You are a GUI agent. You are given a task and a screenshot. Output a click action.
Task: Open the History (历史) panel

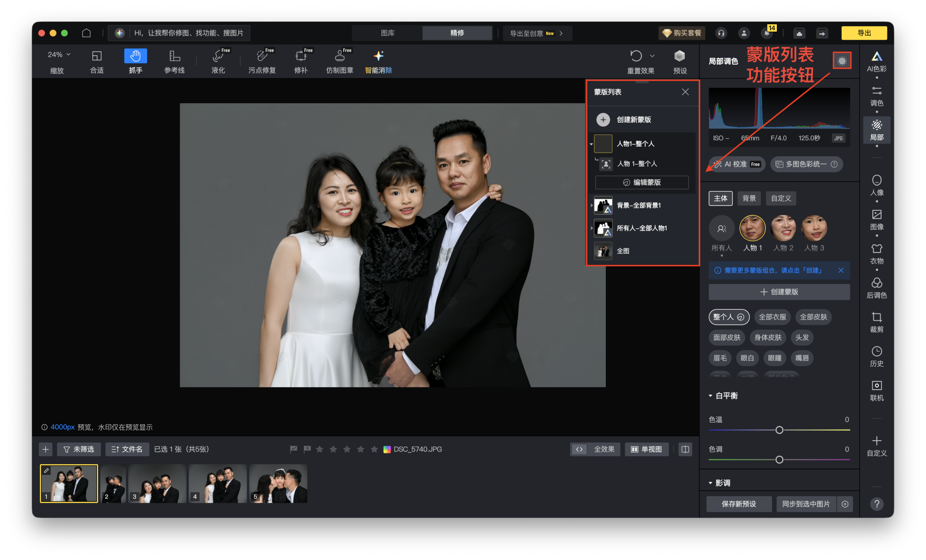tap(876, 356)
